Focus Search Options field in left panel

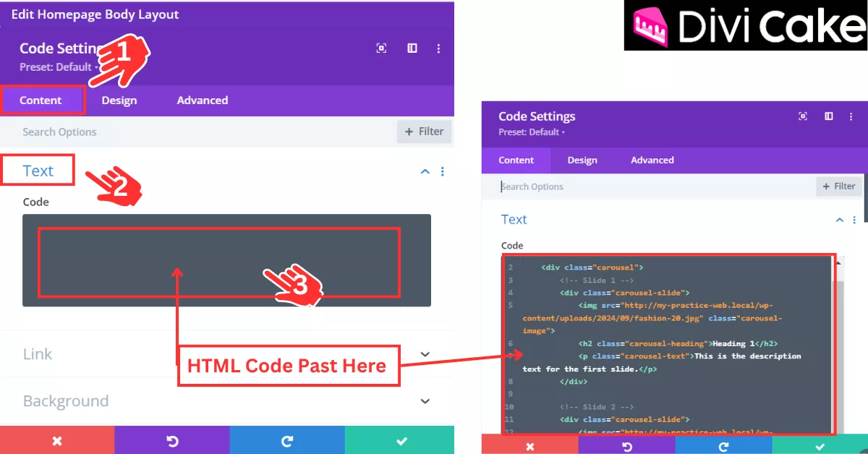click(x=199, y=132)
